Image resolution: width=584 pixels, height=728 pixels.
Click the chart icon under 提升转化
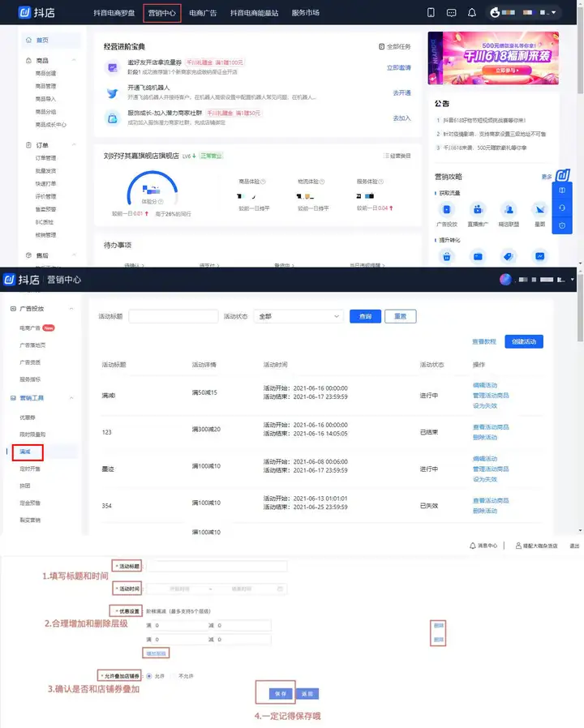point(540,256)
